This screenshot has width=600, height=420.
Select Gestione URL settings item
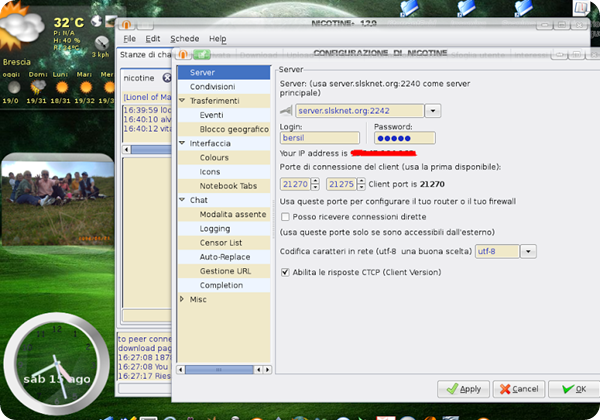tap(224, 271)
